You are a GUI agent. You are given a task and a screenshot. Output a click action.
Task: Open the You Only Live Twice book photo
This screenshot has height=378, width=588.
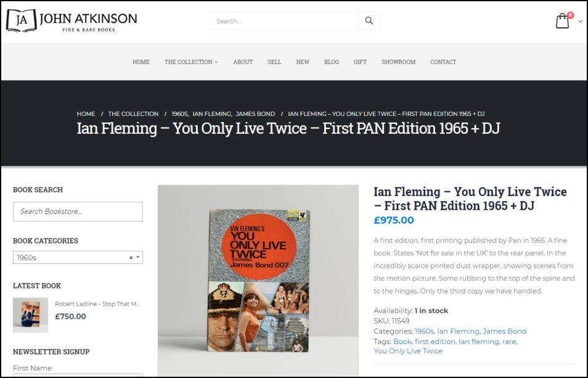[258, 281]
